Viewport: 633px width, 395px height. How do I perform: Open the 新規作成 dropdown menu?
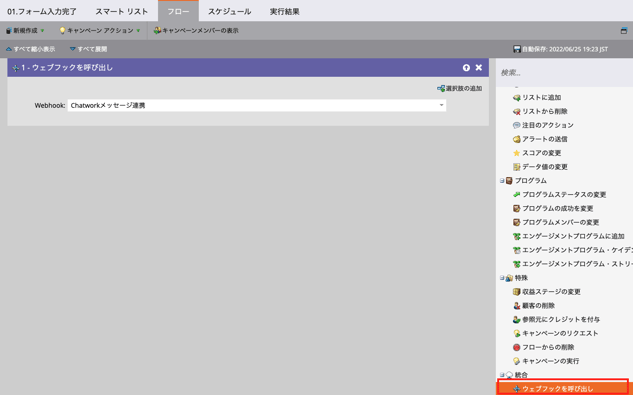click(25, 31)
